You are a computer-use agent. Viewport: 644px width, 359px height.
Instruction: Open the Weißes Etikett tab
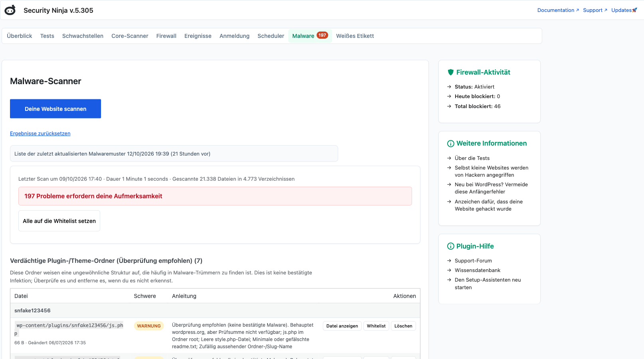[355, 36]
